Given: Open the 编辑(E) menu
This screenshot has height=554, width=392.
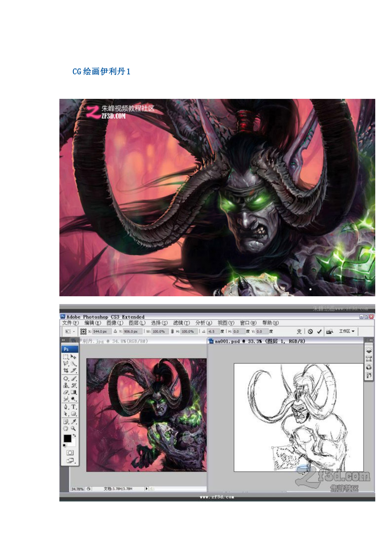Looking at the screenshot, I should pyautogui.click(x=93, y=323).
